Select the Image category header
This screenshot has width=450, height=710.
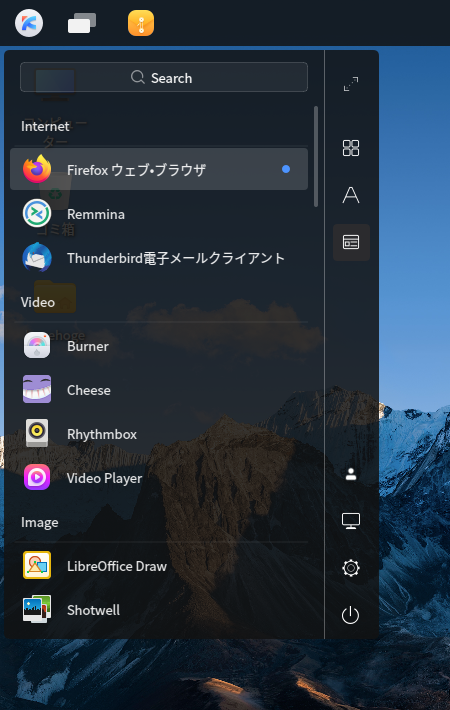(40, 523)
